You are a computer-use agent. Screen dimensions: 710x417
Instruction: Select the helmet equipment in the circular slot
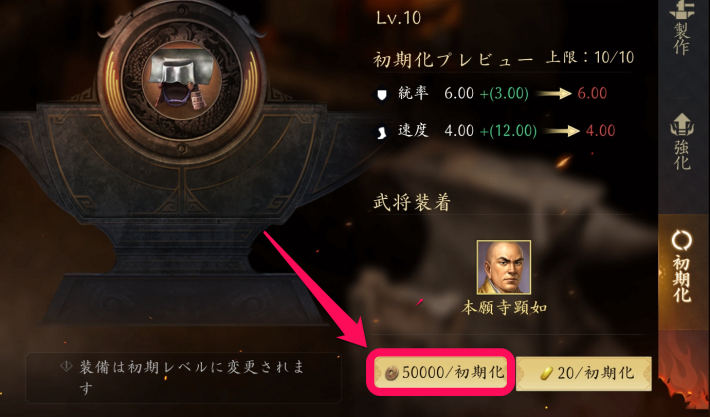point(181,80)
